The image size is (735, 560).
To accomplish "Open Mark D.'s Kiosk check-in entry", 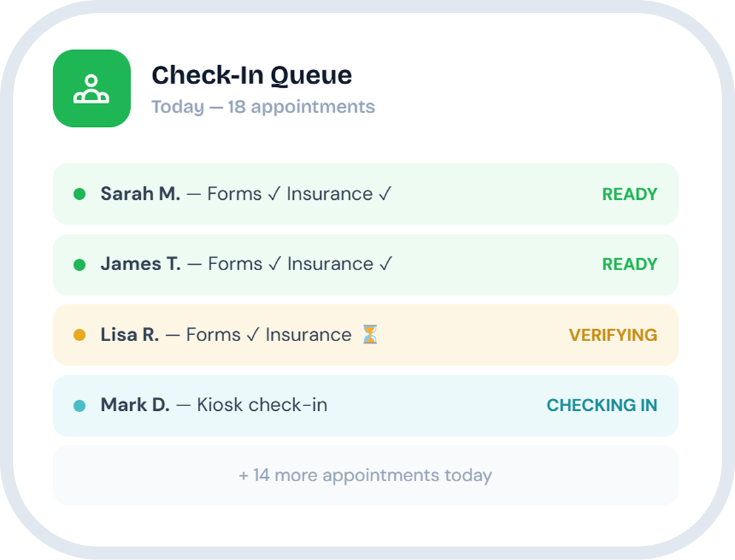I will coord(262,405).
